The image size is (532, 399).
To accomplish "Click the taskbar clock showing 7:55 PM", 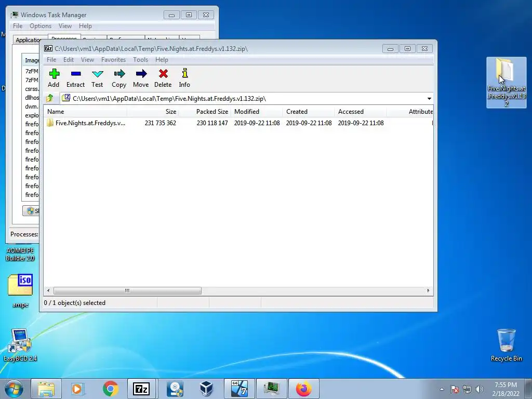I will (x=506, y=389).
